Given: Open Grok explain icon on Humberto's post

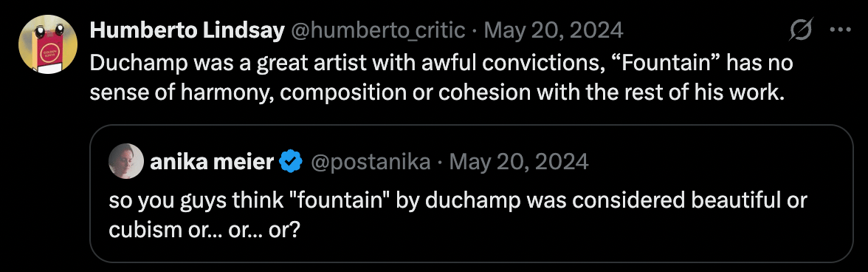Looking at the screenshot, I should [x=801, y=30].
